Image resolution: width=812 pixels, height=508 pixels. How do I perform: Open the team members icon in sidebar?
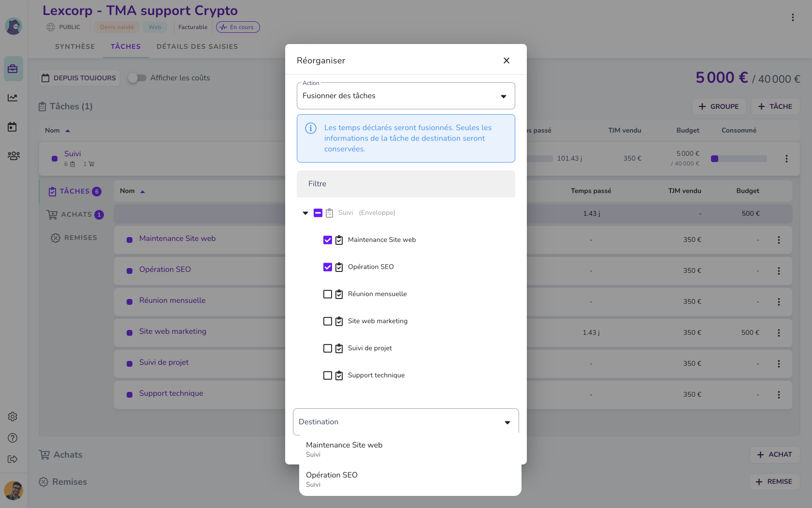coord(14,156)
